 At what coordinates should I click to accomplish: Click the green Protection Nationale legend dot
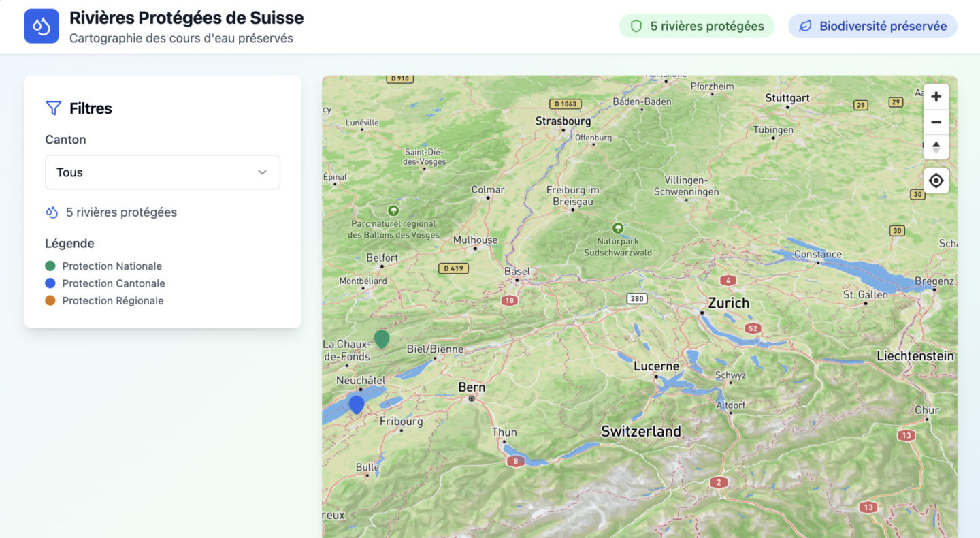click(50, 266)
